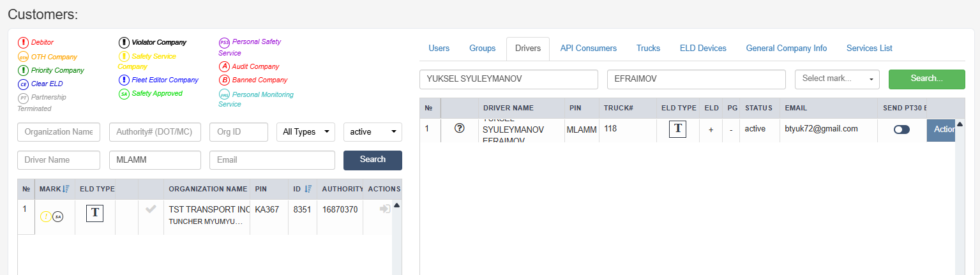Switch to the Trucks tab
The image size is (980, 275).
coord(648,48)
